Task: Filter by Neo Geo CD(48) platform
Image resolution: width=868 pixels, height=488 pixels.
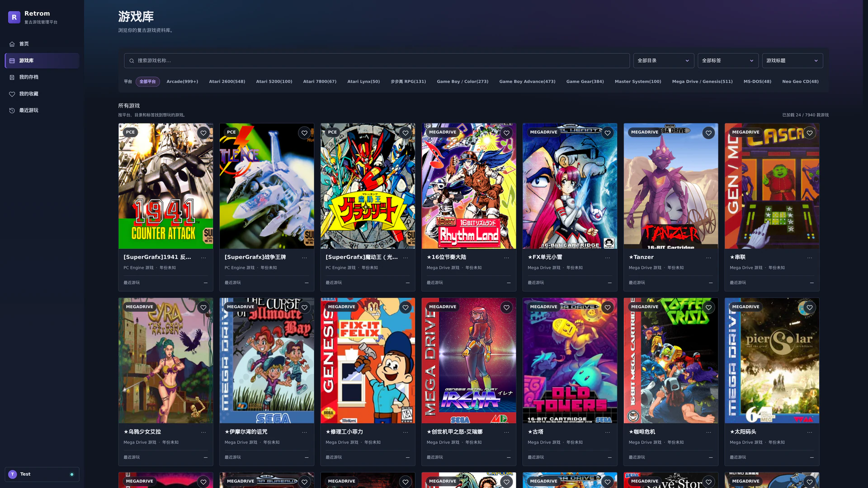Action: pos(800,82)
